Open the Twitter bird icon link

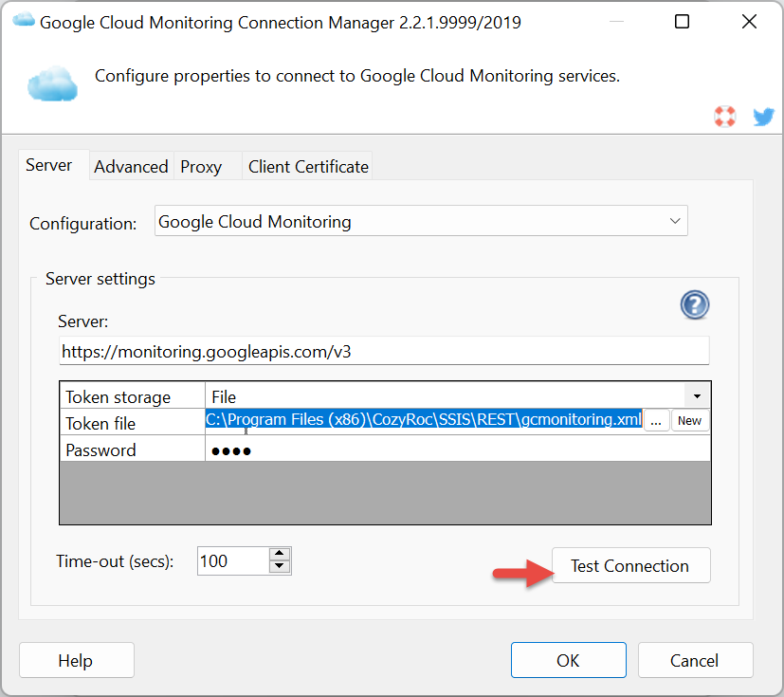pyautogui.click(x=763, y=117)
